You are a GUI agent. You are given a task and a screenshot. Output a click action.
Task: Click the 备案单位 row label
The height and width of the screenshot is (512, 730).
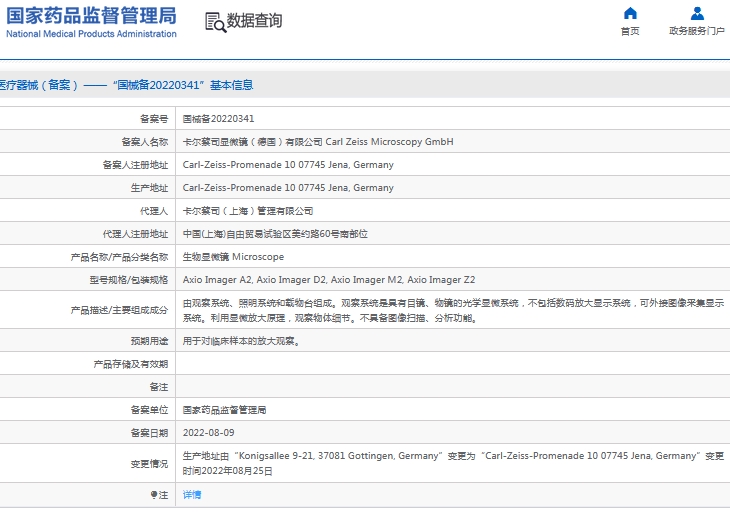(149, 410)
